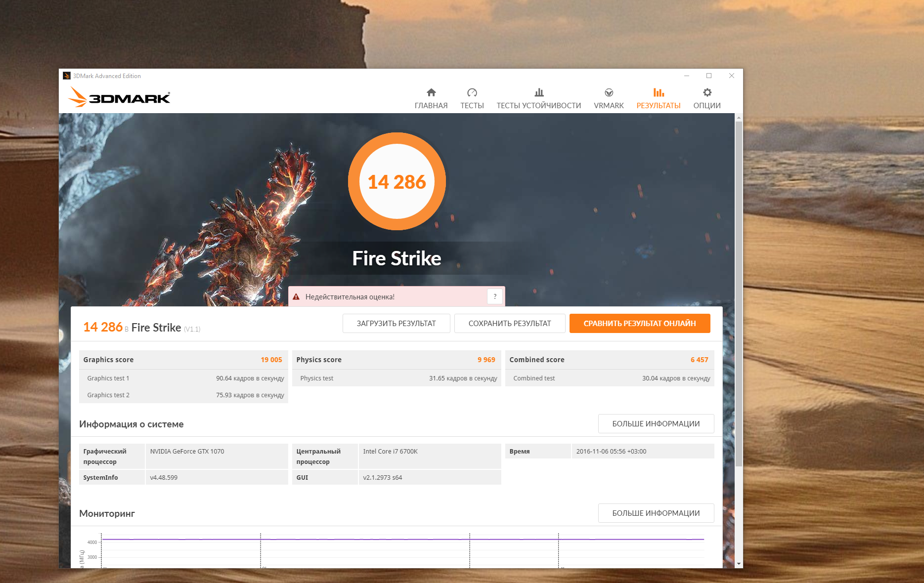Click ЗАГРУЗИТЬ РЕЗУЛЬТАТ button
Screen dimensions: 924x583
coord(396,324)
